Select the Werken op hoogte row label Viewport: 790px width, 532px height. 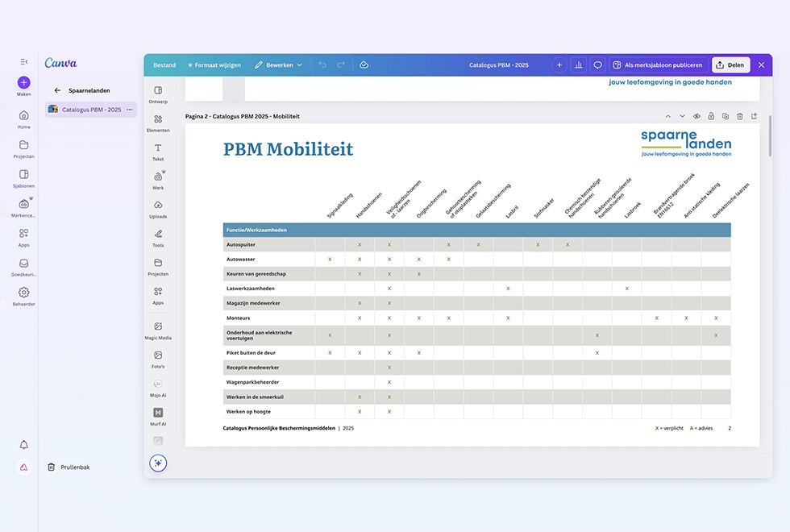[248, 412]
